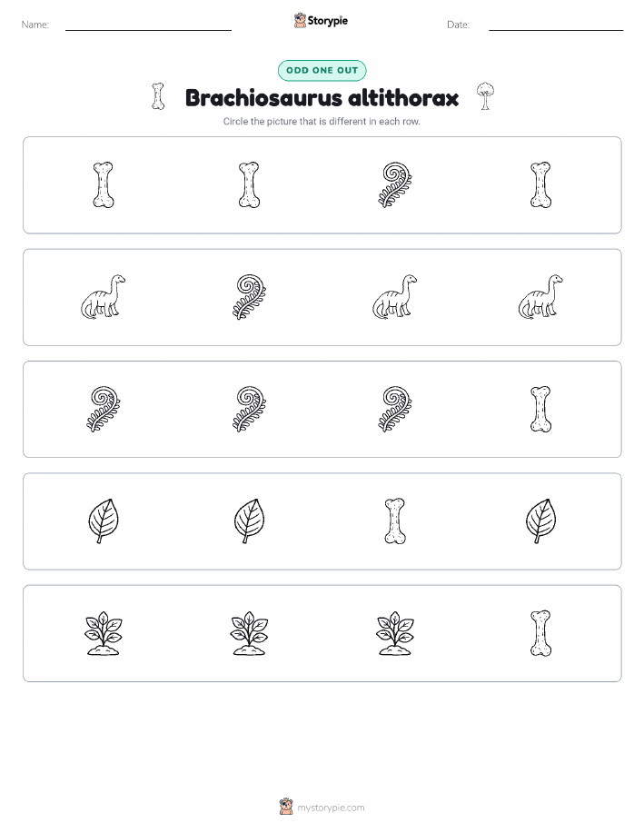Click the Date line field
This screenshot has width=644, height=833.
tap(556, 25)
